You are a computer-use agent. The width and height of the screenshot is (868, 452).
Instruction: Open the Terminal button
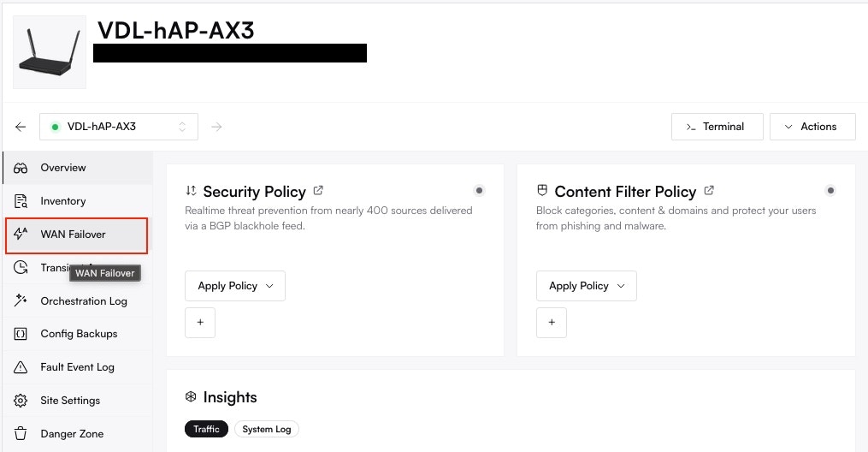[717, 127]
